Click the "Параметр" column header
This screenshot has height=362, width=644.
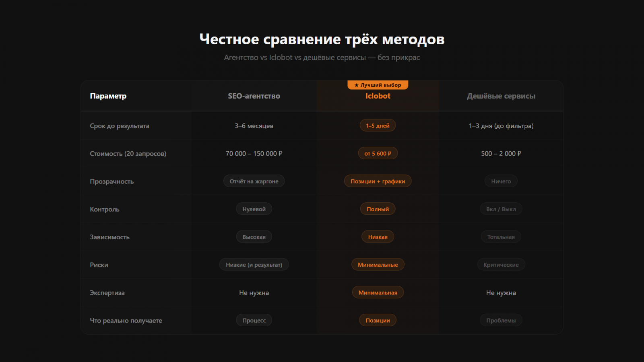click(108, 96)
